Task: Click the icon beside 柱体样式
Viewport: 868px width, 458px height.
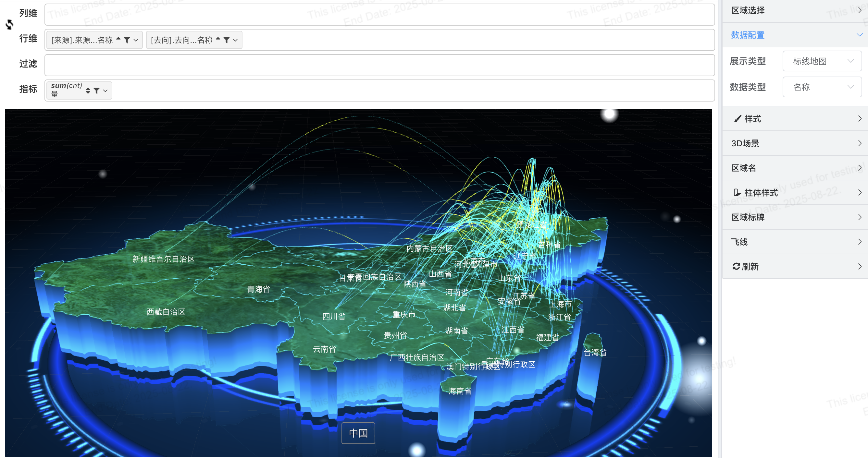Action: click(x=737, y=192)
